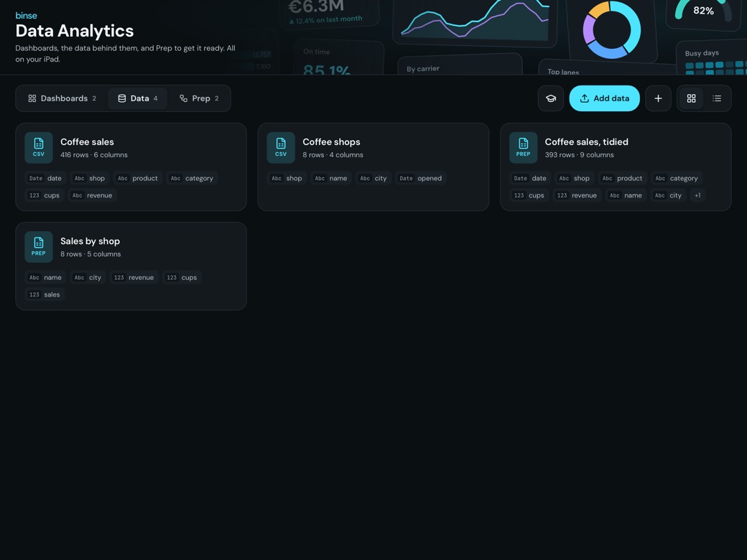Image resolution: width=747 pixels, height=560 pixels.
Task: Click the category chip in Coffee sales
Action: pos(192,178)
